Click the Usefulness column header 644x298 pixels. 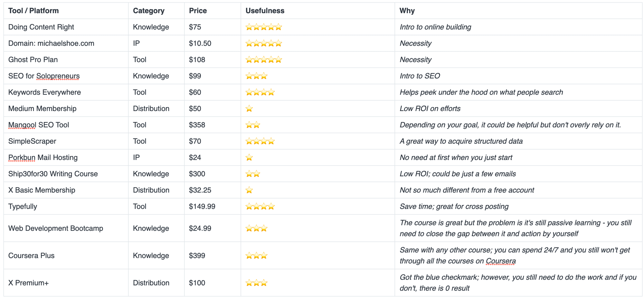[x=265, y=11]
